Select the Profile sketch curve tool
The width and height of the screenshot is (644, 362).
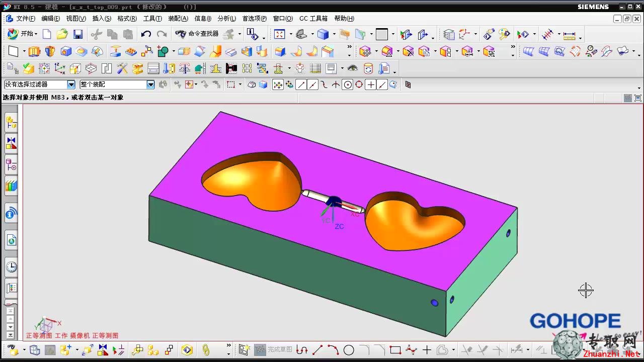[x=302, y=350]
